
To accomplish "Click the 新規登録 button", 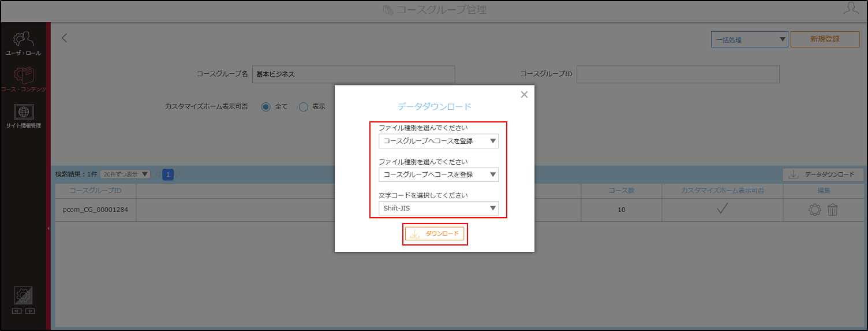I will pyautogui.click(x=825, y=39).
